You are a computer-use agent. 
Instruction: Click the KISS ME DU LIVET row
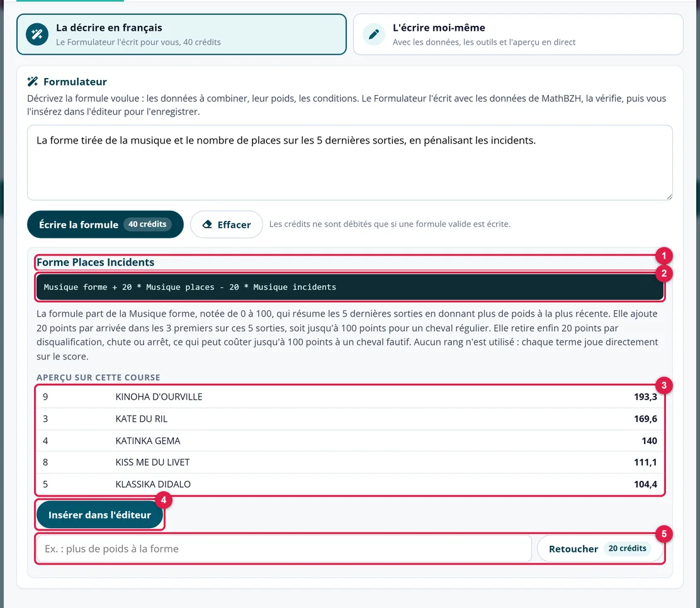(x=349, y=463)
